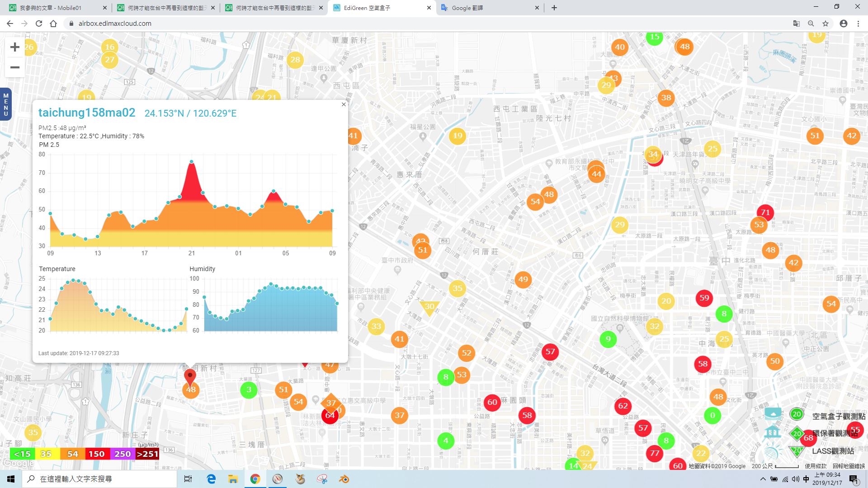
Task: Open the yellow marker showing 33
Action: [x=376, y=326]
